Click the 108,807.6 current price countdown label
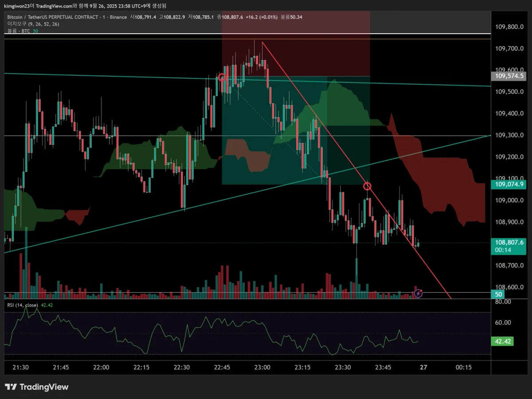Viewport: 532px width, 399px height. point(509,246)
